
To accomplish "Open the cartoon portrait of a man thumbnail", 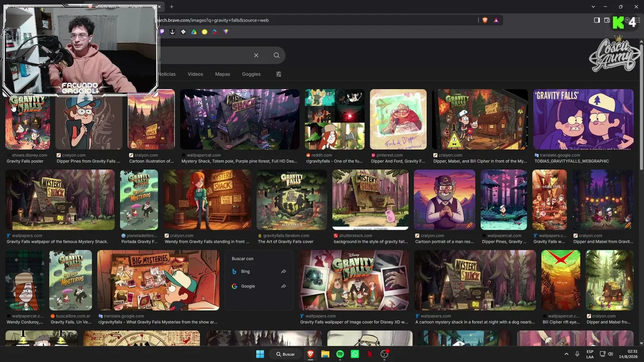I will tap(445, 200).
